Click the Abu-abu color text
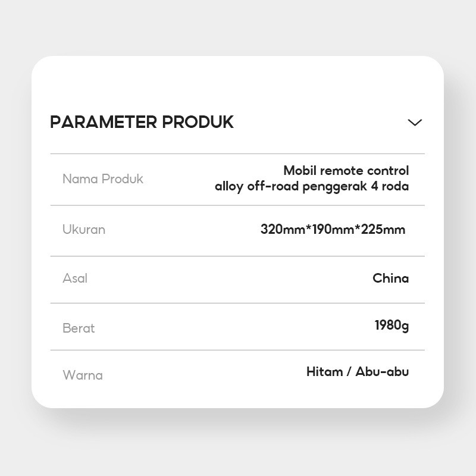Viewport: 476px width, 476px height. 382,372
